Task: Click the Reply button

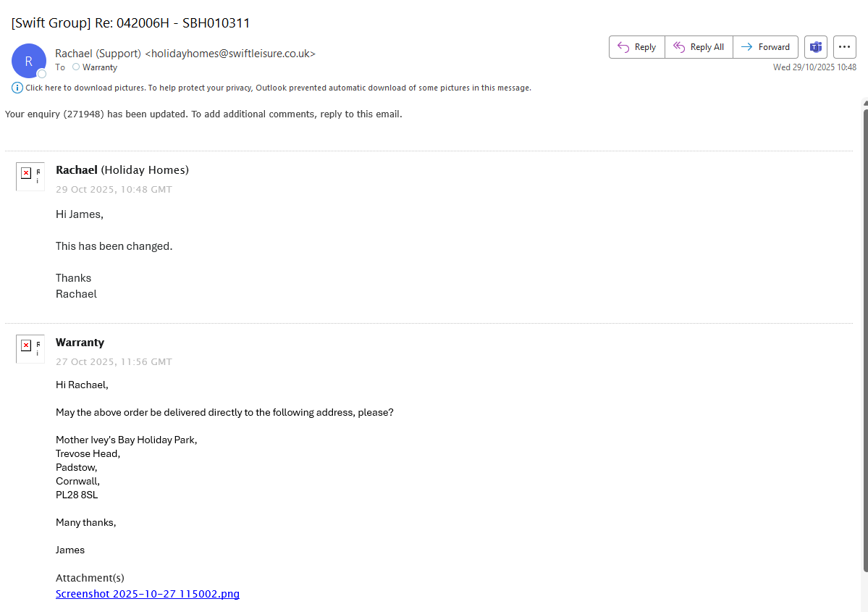Action: pos(636,47)
